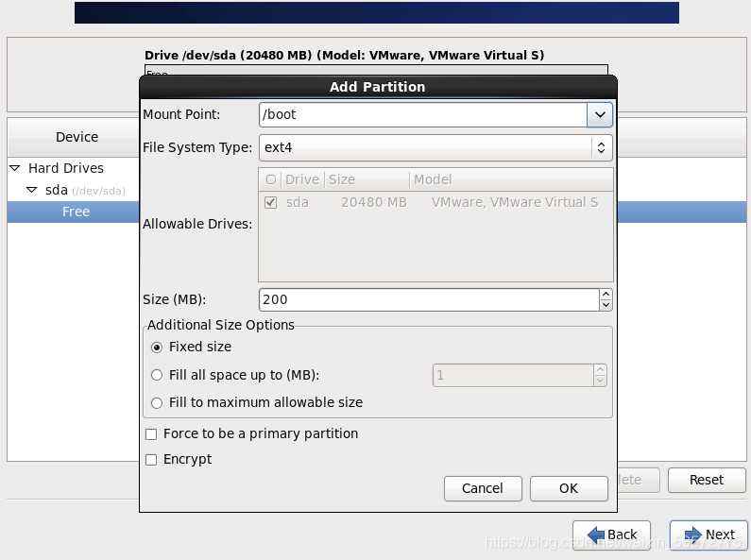Click the sda (/dev/sda) tree entry
Viewport: 751px width, 560px height.
click(x=85, y=190)
